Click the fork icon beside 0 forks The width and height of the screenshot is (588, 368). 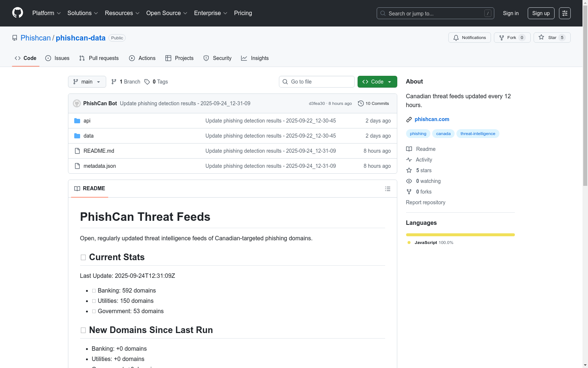[409, 192]
